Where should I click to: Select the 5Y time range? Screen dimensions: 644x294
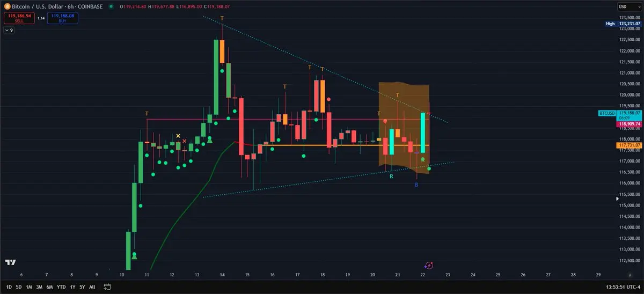coord(82,287)
